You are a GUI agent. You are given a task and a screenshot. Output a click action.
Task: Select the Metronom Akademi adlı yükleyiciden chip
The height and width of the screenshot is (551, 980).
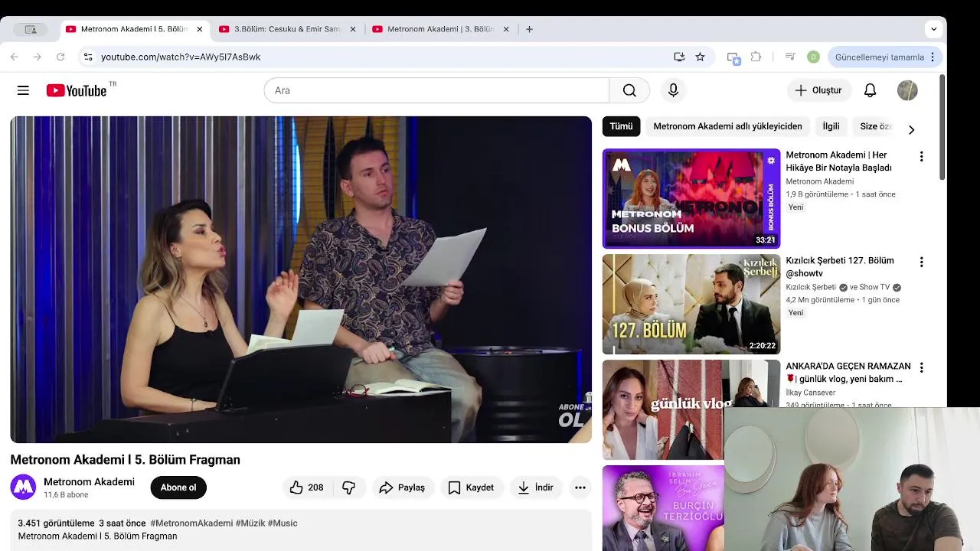[x=727, y=126]
